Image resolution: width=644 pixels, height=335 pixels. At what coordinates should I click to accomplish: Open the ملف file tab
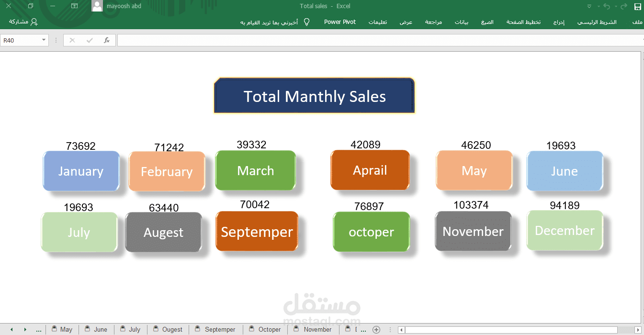[637, 22]
